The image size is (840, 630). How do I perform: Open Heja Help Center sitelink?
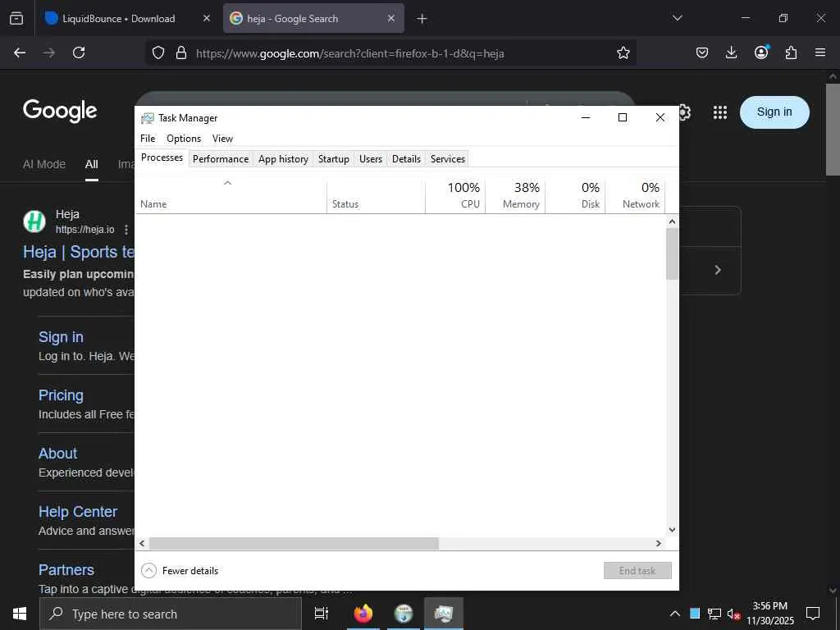tap(78, 512)
